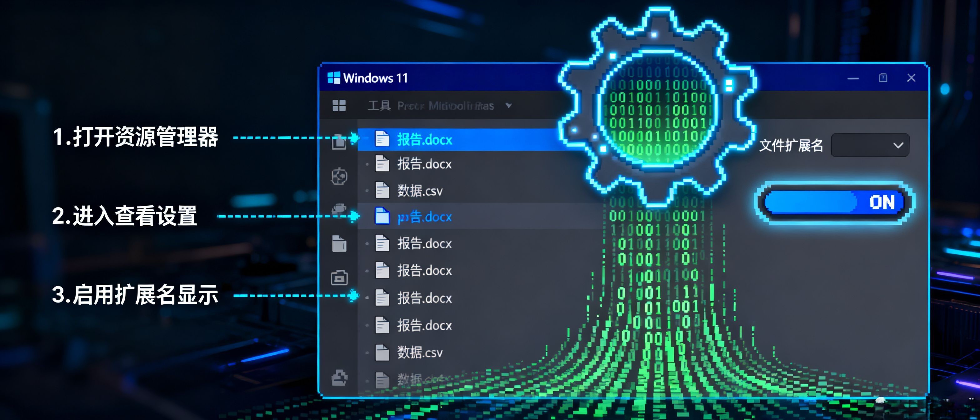
Task: Select the highlighted 报告.docx at top of list
Action: click(425, 140)
